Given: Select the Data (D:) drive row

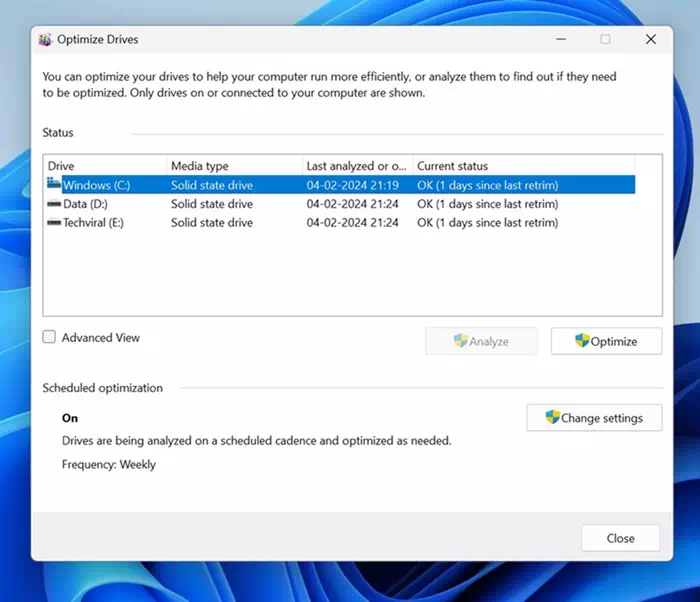Looking at the screenshot, I should 341,204.
